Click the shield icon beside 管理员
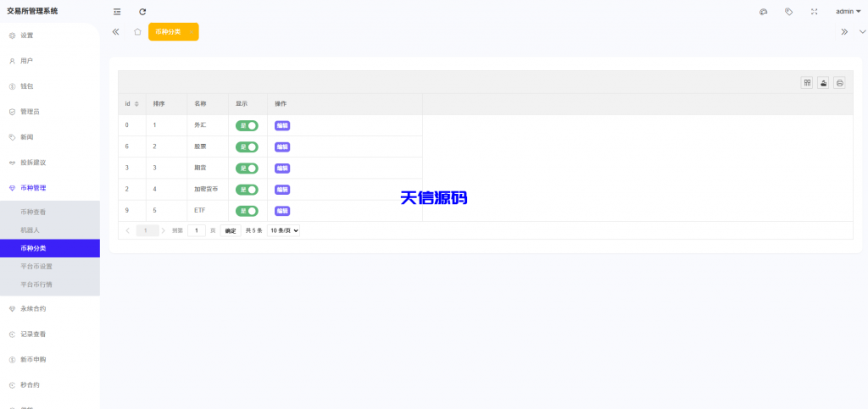The height and width of the screenshot is (409, 868). [12, 112]
